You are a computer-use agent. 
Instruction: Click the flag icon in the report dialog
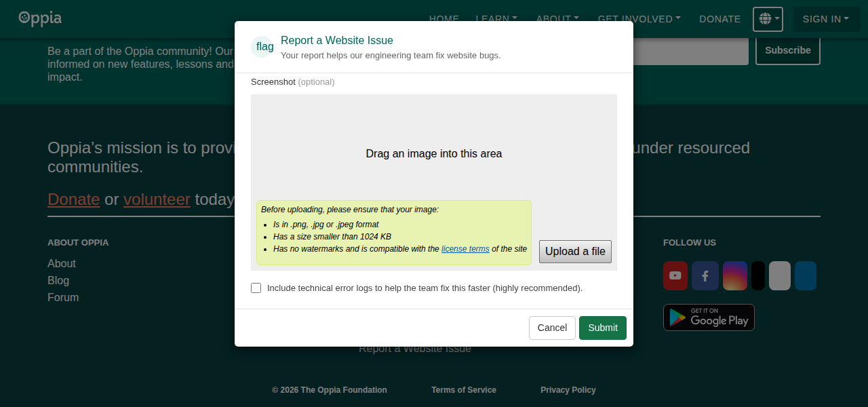(262, 47)
